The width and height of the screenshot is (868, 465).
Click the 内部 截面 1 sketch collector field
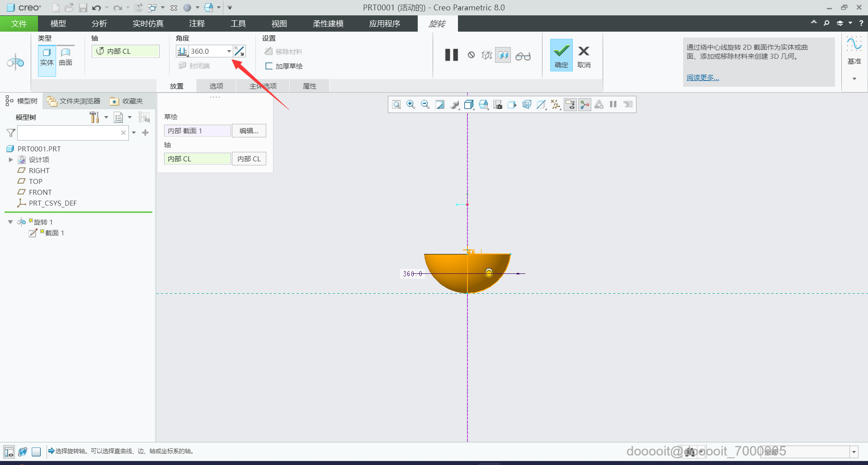(197, 131)
